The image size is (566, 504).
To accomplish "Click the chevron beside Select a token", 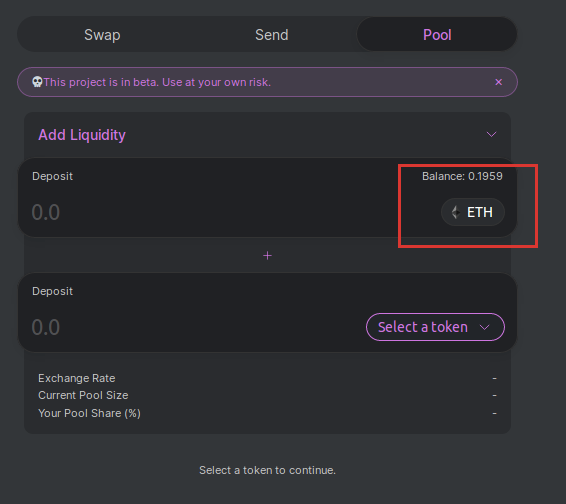I will [484, 327].
